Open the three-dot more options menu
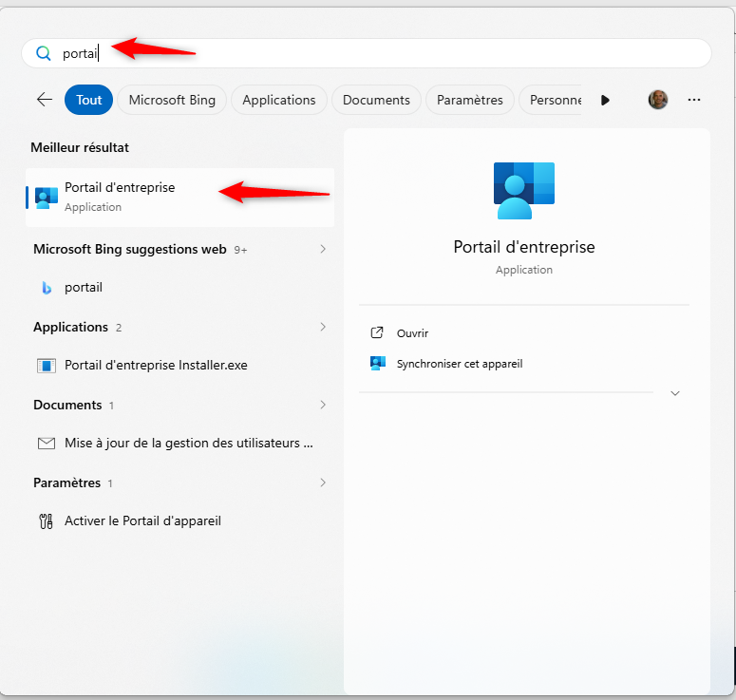 point(694,100)
